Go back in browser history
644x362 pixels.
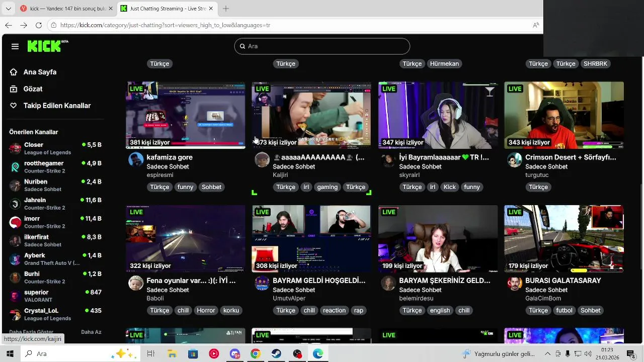[x=9, y=25]
